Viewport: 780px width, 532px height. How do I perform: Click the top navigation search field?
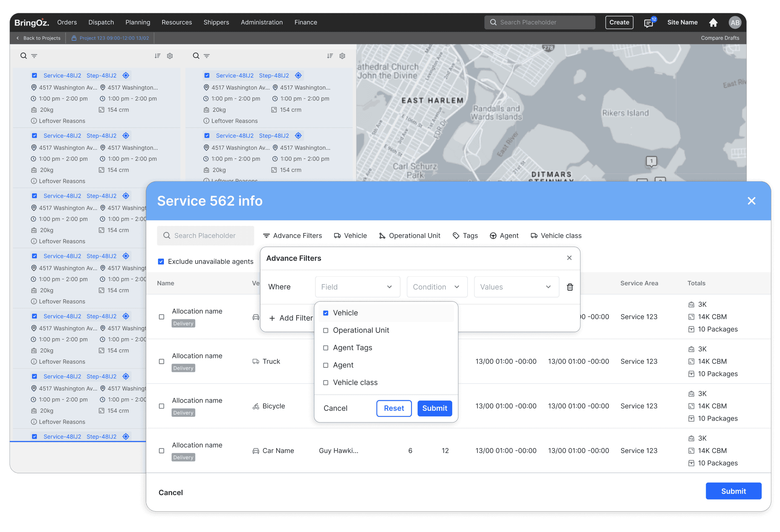tap(540, 22)
